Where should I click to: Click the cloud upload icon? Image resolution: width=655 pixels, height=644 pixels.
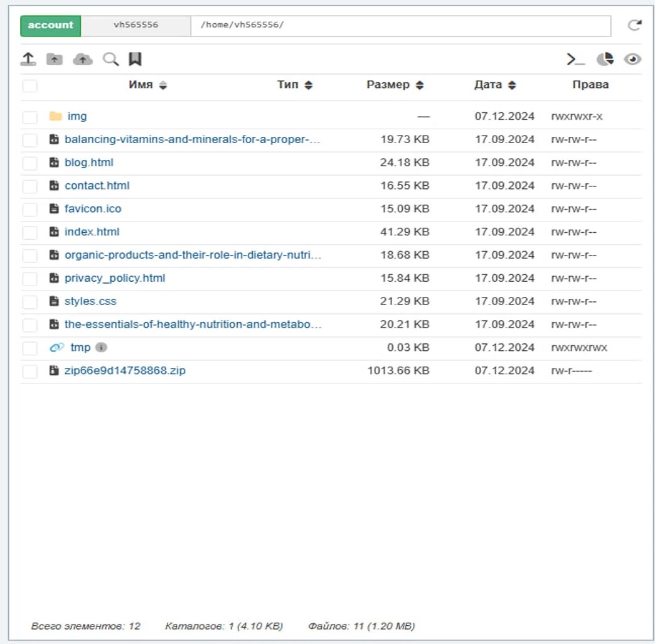point(82,59)
